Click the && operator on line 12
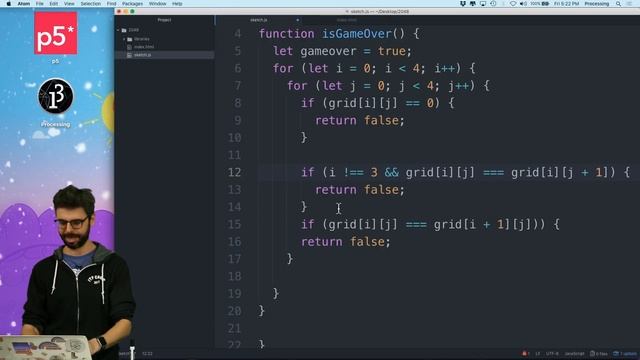 [391, 172]
